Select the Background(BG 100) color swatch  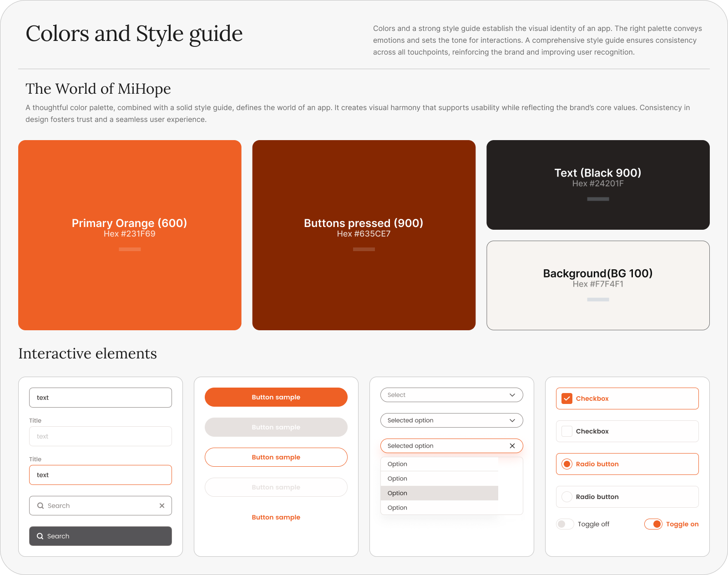coord(598,285)
